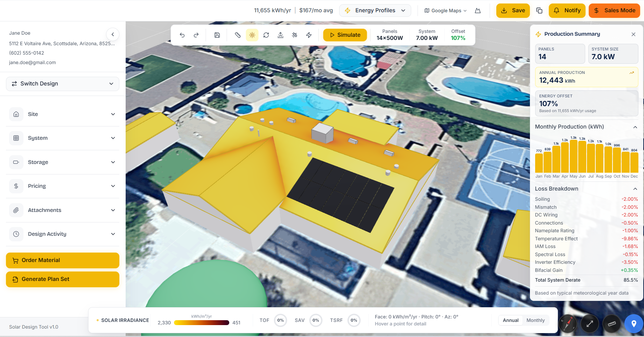Image resolution: width=644 pixels, height=337 pixels.
Task: Expand the Storage section
Action: 63,162
